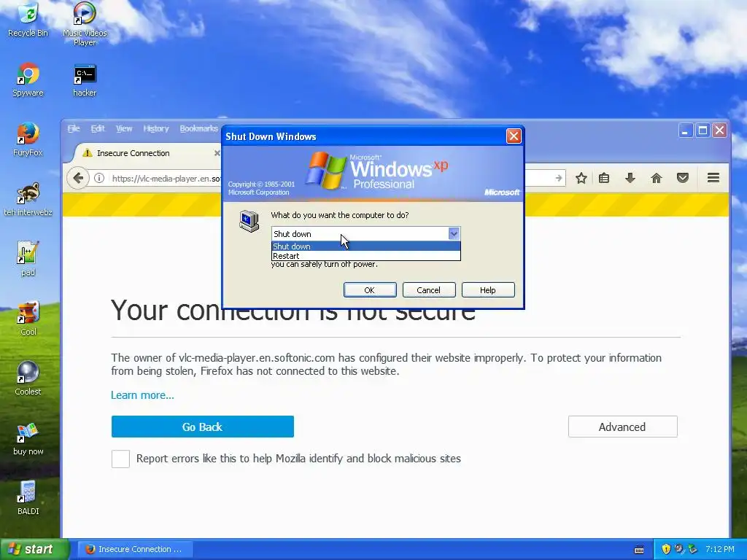Viewport: 747px width, 560px height.
Task: Select the Coolest sphere desktop icon
Action: coord(28,378)
